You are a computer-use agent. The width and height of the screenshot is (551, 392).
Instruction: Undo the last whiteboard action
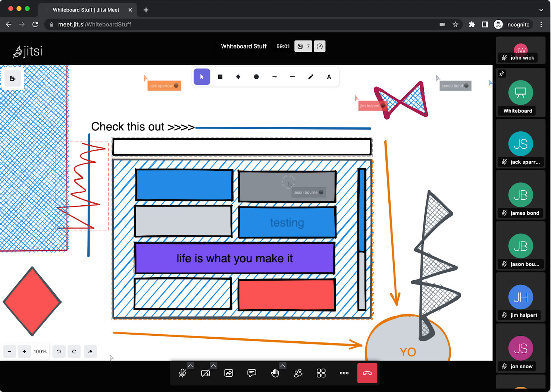[59, 351]
